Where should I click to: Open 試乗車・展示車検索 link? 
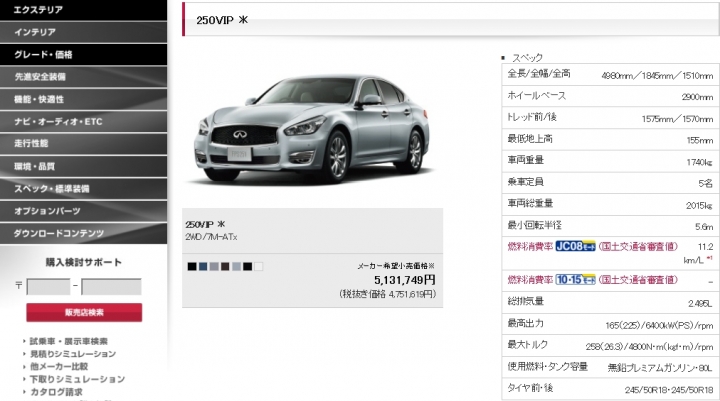68,341
